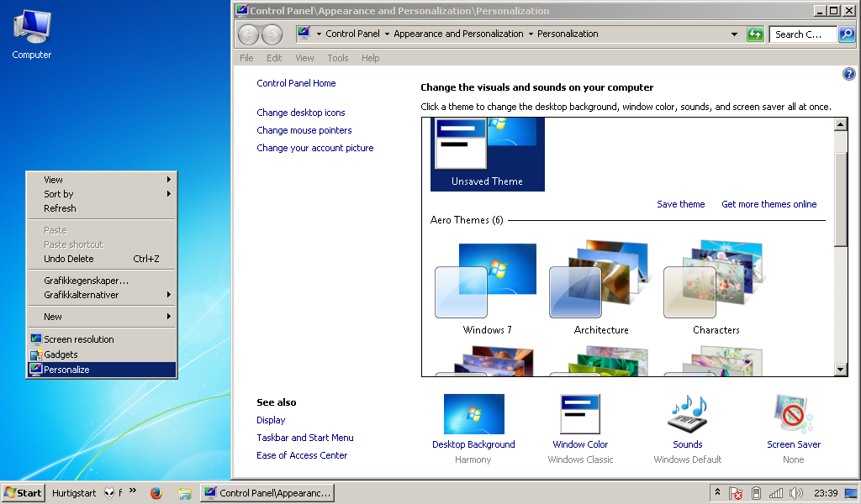Click the Screen Saver icon
The width and height of the screenshot is (861, 504).
coord(793,414)
